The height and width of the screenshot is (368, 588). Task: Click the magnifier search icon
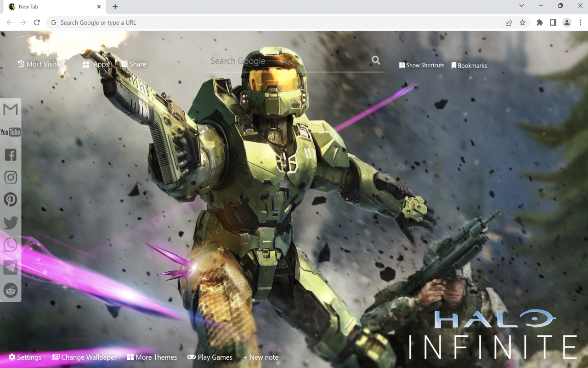(376, 60)
